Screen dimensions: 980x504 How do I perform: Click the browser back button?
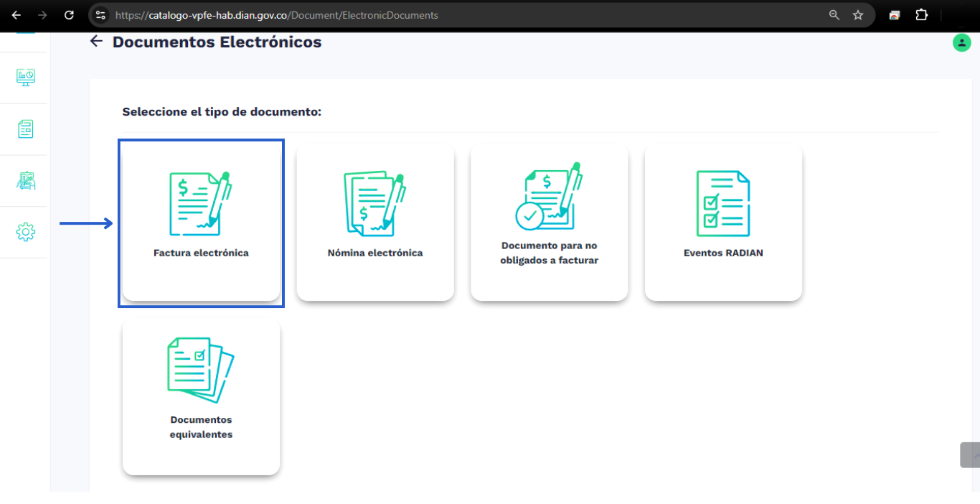pos(16,15)
